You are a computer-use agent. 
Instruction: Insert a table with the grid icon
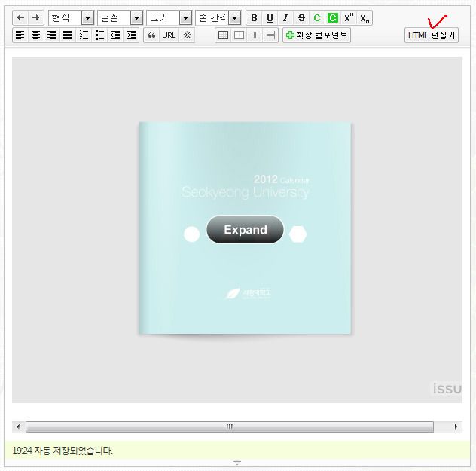(224, 35)
